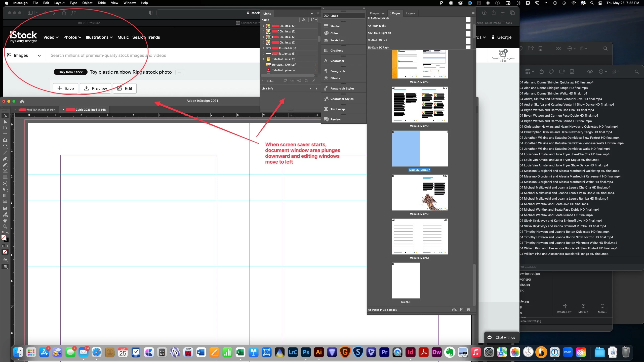Swap fill and stroke arrows

click(x=7, y=233)
